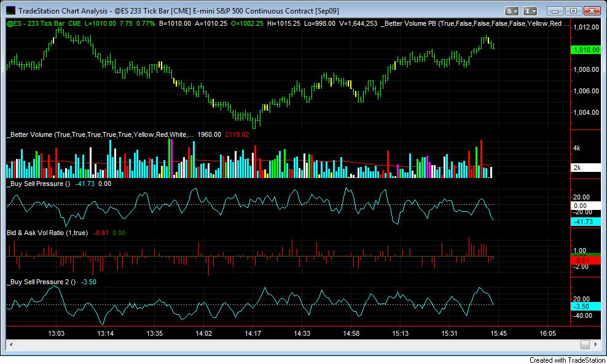
Task: Click the 14:17 time axis label
Action: [x=253, y=333]
